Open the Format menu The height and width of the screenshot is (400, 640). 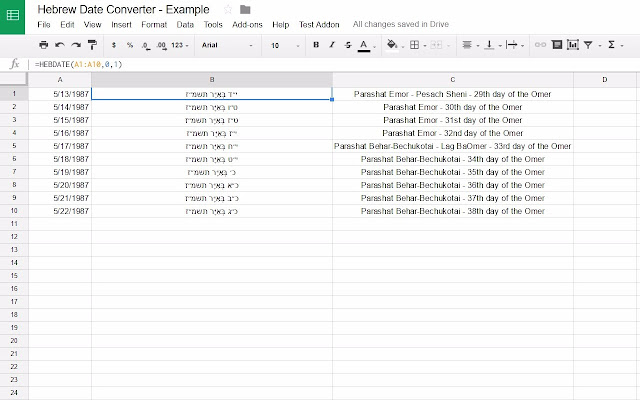pos(154,24)
